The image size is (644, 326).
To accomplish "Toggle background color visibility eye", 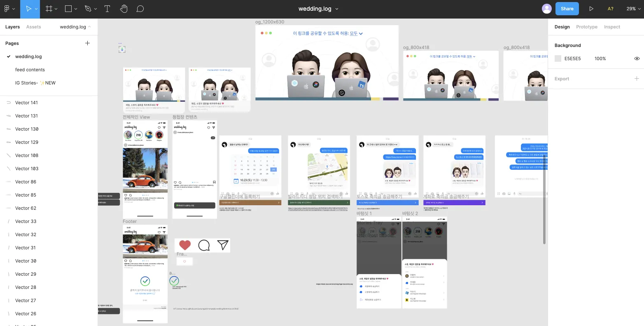I will pos(637,59).
